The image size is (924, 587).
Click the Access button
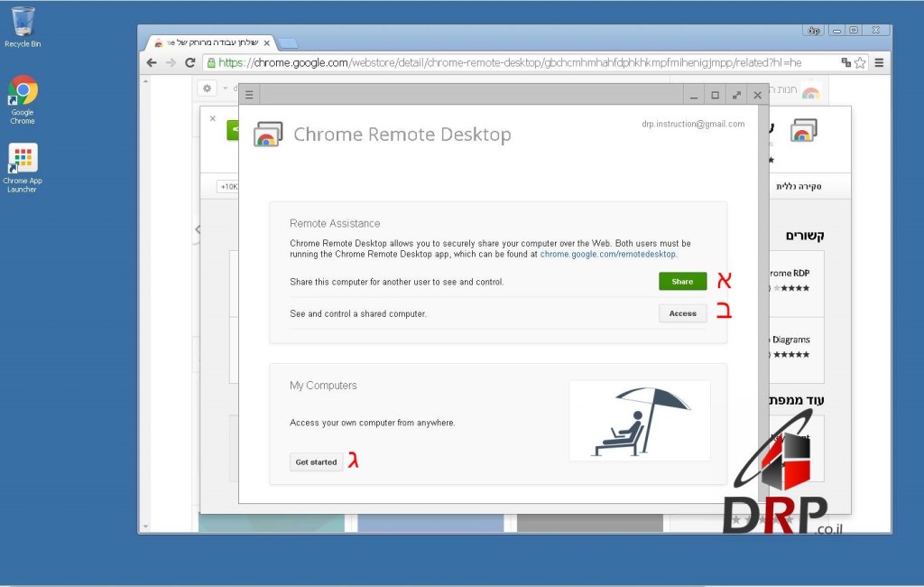(x=682, y=313)
